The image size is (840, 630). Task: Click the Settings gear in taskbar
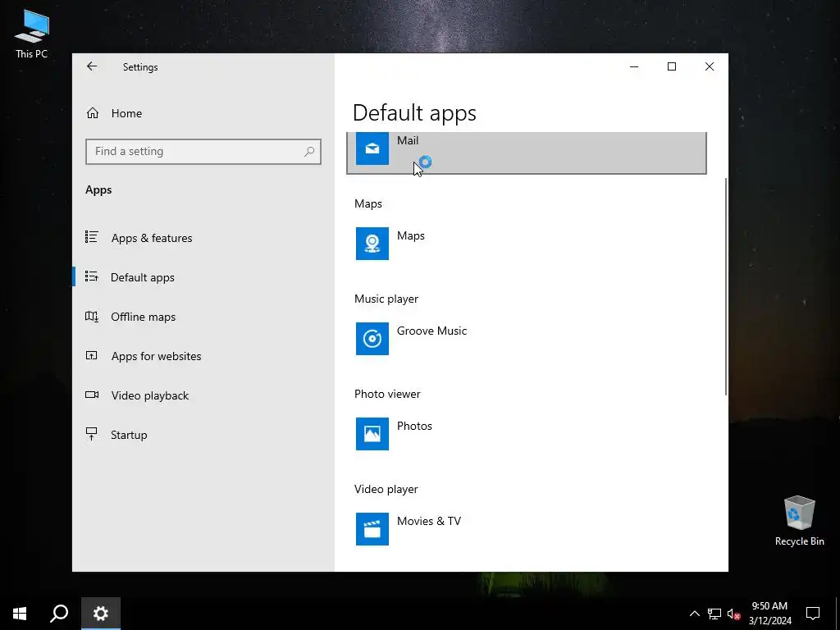101,614
